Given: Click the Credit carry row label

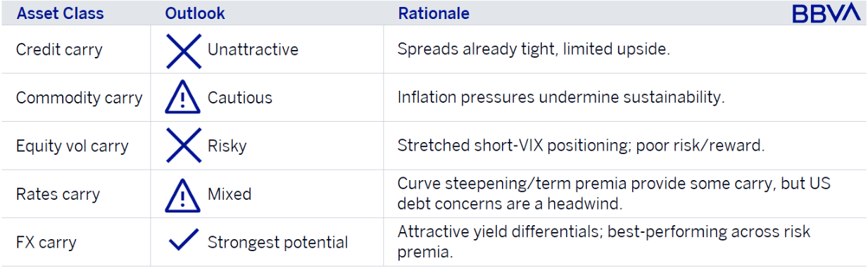Looking at the screenshot, I should 59,50.
